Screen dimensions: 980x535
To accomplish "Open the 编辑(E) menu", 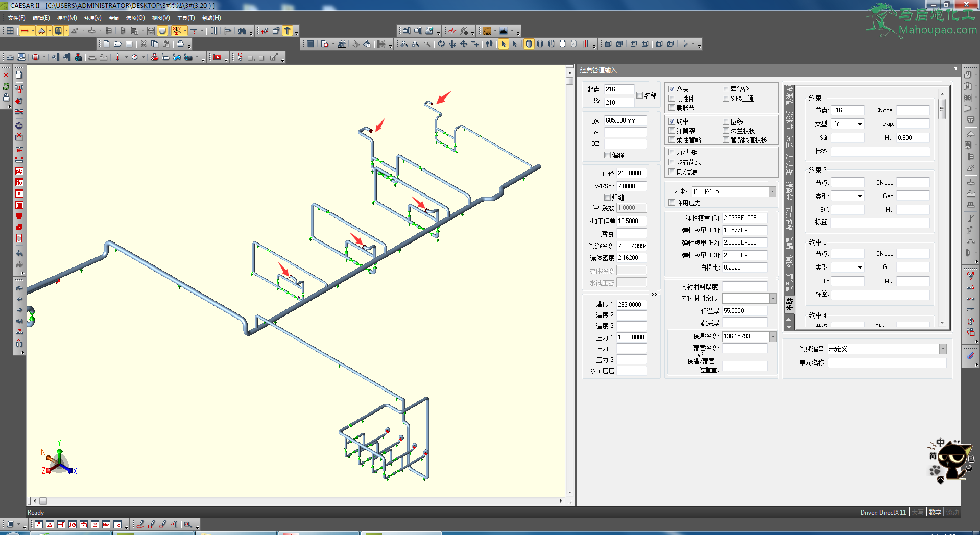I will [41, 18].
